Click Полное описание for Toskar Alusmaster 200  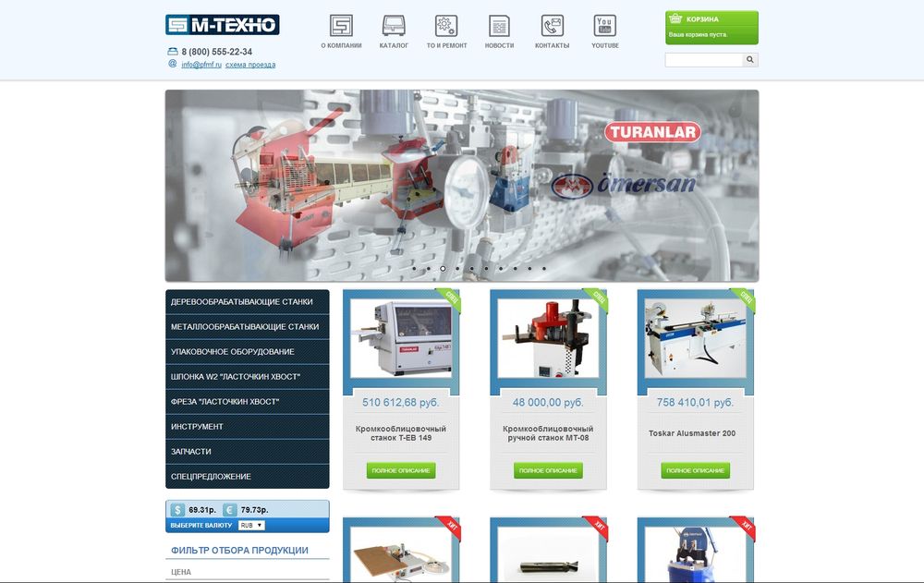pos(696,470)
